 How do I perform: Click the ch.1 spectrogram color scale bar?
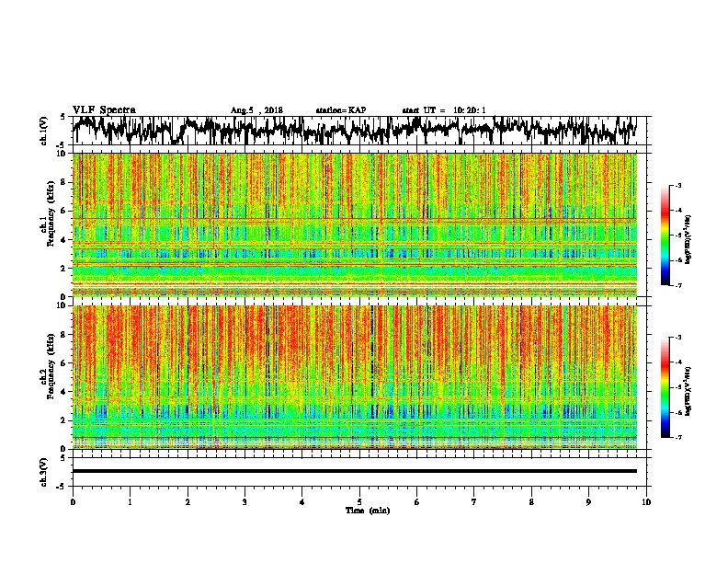coord(665,236)
